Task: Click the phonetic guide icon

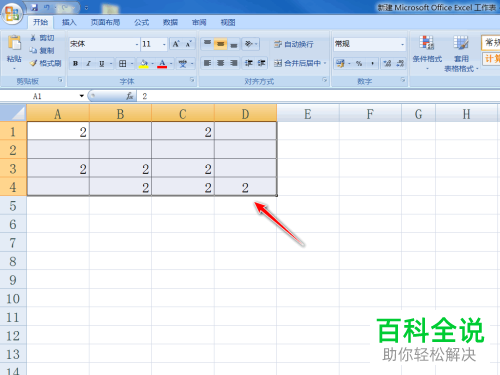Action: 183,63
